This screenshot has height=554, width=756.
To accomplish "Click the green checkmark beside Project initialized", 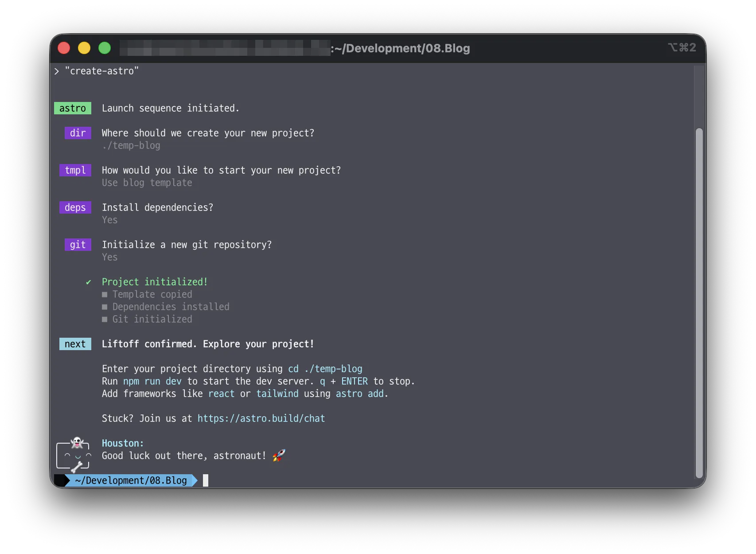I will coord(89,282).
